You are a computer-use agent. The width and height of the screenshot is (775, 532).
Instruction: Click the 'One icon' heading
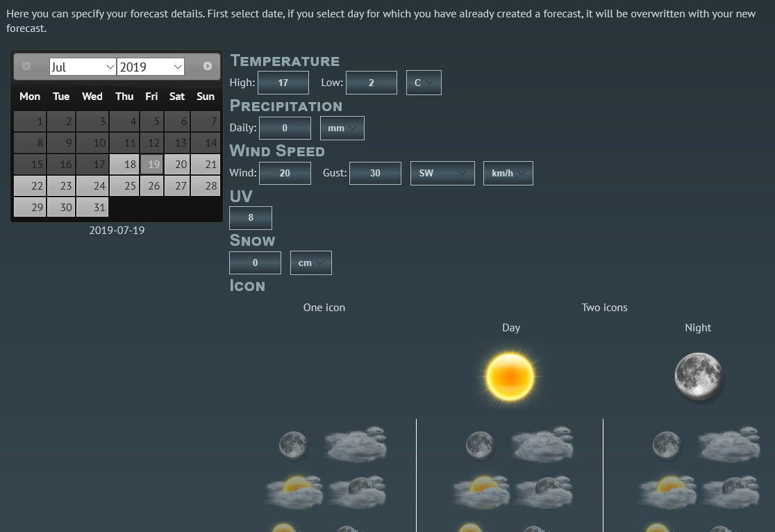coord(324,308)
